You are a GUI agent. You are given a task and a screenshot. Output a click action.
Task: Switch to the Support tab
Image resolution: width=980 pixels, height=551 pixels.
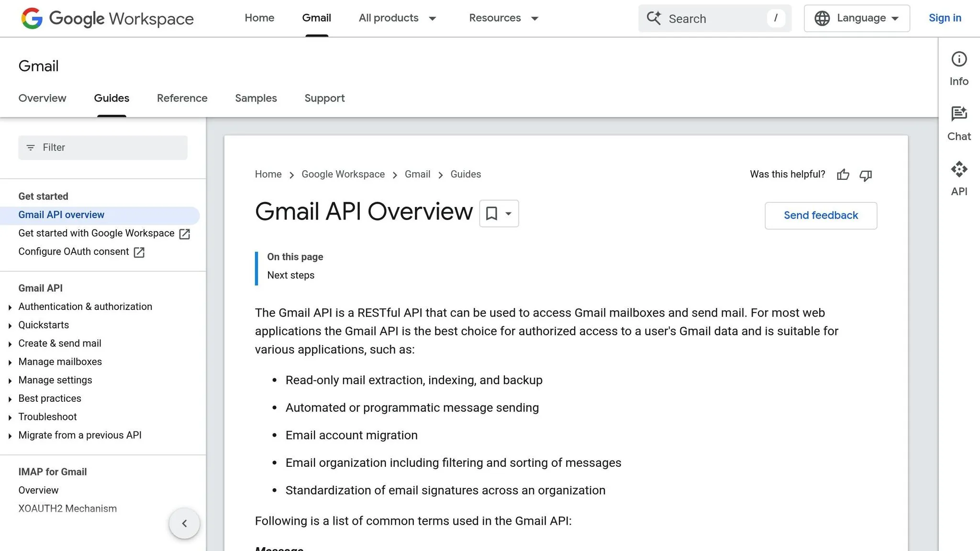324,98
